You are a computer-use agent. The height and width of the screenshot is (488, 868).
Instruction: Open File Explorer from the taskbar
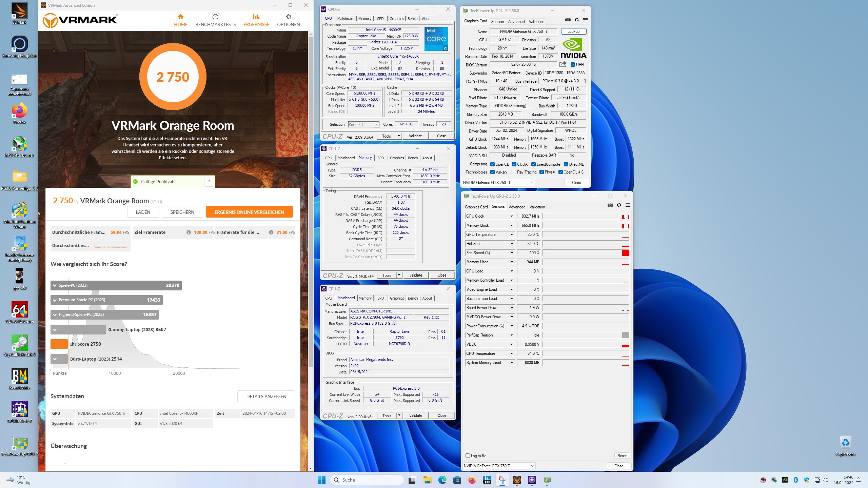[427, 480]
